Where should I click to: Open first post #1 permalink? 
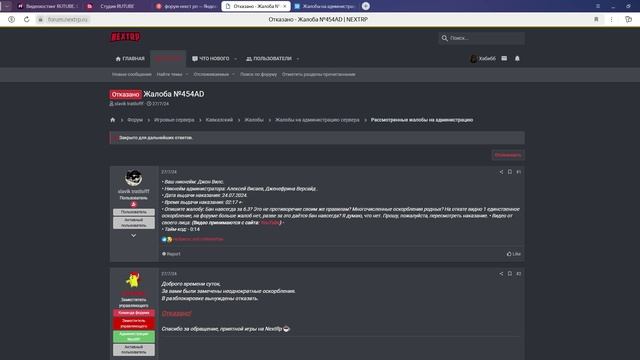tap(518, 172)
